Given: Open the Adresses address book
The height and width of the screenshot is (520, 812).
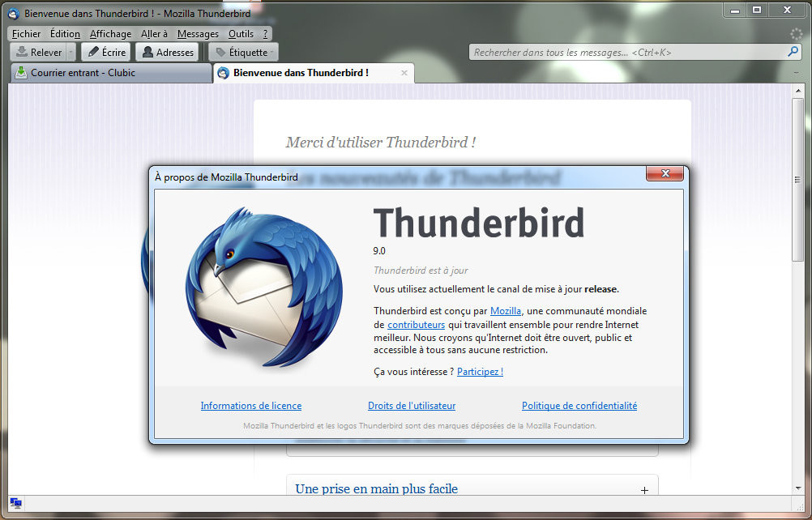Looking at the screenshot, I should (167, 53).
